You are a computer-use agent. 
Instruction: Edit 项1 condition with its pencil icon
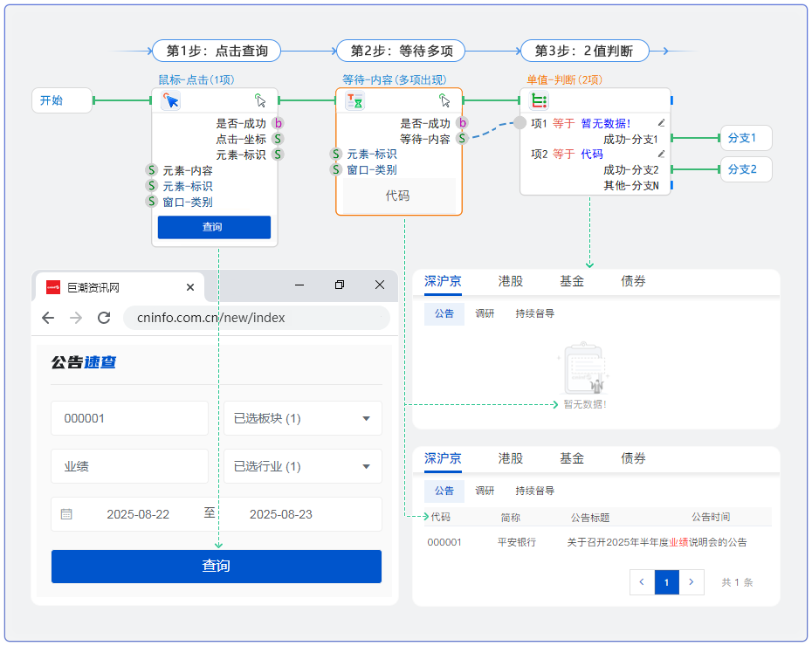pyautogui.click(x=661, y=123)
